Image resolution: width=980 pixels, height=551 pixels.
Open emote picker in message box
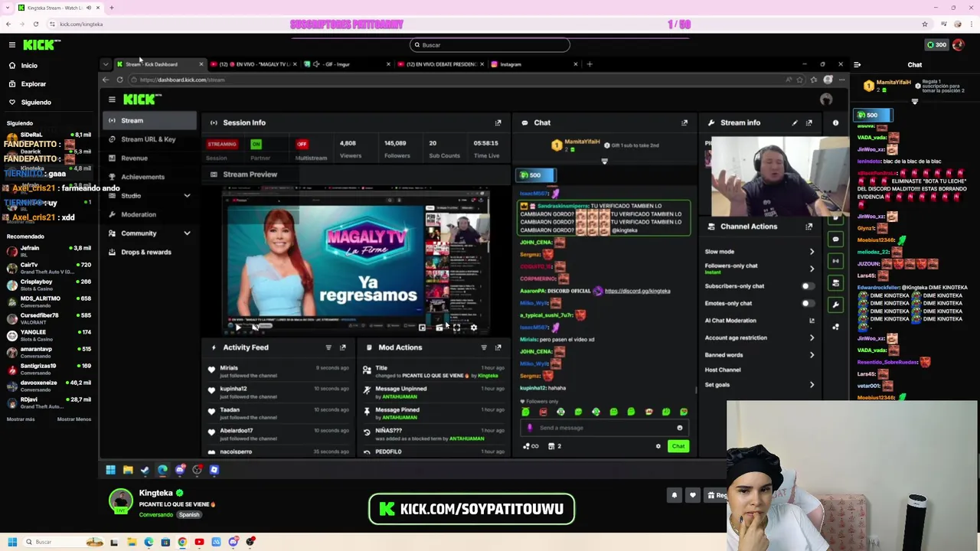click(679, 429)
